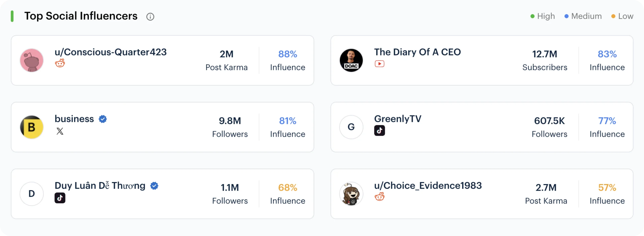Open u/Conscious-Quarter423 profile name
Image resolution: width=644 pixels, height=236 pixels.
click(110, 52)
